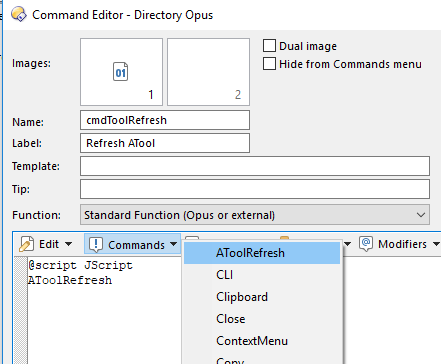
Task: Open the Modifiers dropdown arrow
Action: coord(436,244)
